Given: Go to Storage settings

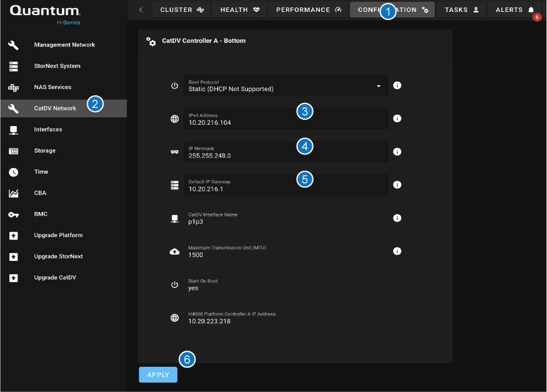Looking at the screenshot, I should point(63,151).
